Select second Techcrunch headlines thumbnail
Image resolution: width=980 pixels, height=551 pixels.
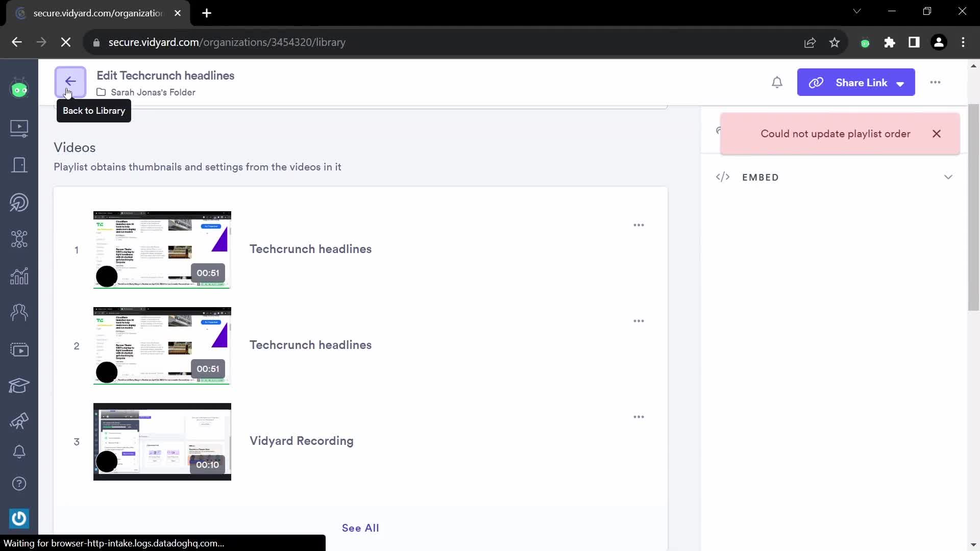point(162,346)
